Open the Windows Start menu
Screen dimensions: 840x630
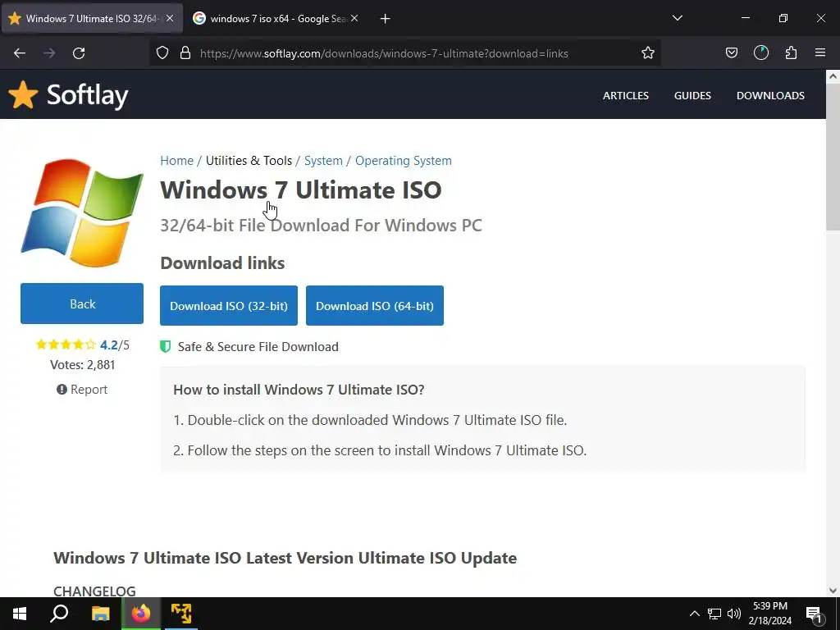(x=20, y=614)
